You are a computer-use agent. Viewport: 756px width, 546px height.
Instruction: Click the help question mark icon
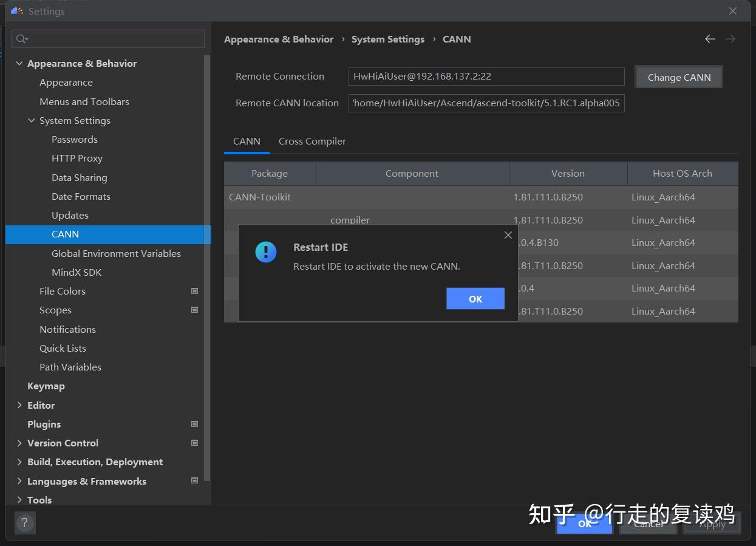[25, 522]
